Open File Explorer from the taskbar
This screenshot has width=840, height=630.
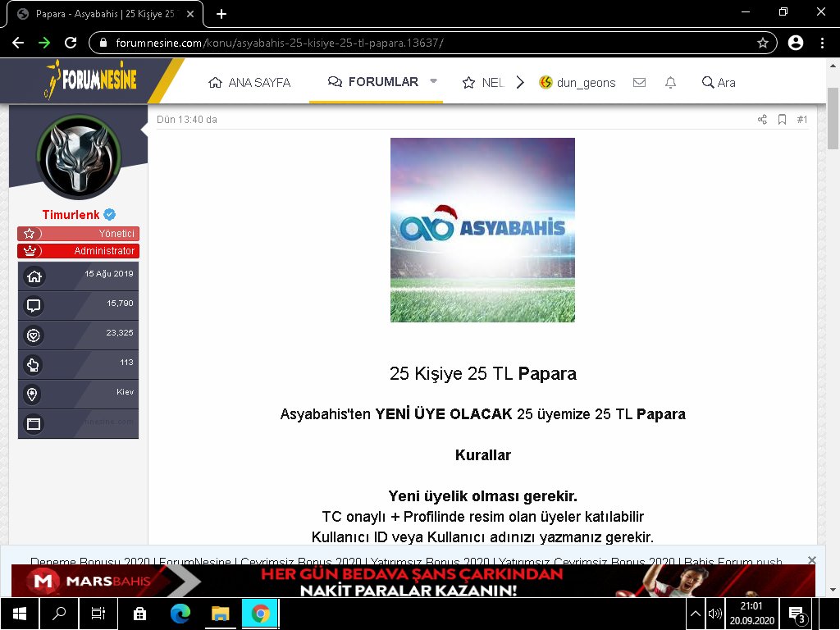pyautogui.click(x=220, y=614)
